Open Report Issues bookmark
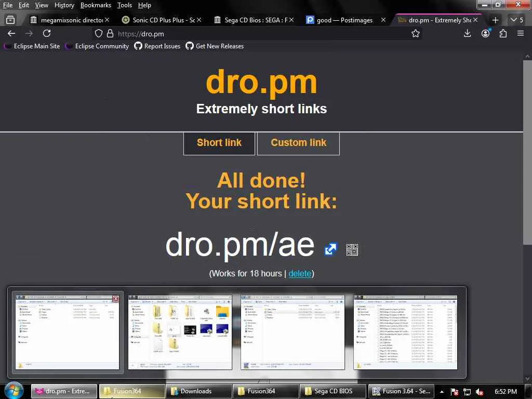 [x=157, y=46]
